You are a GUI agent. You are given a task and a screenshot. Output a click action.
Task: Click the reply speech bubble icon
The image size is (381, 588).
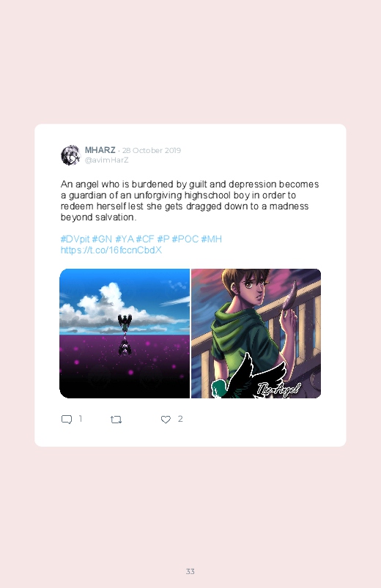67,420
